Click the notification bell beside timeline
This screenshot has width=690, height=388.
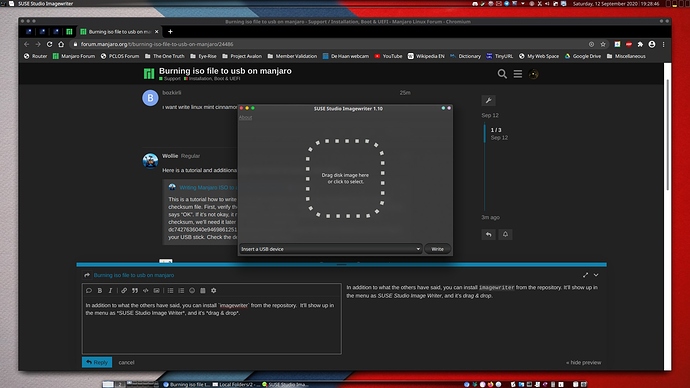[x=505, y=234]
